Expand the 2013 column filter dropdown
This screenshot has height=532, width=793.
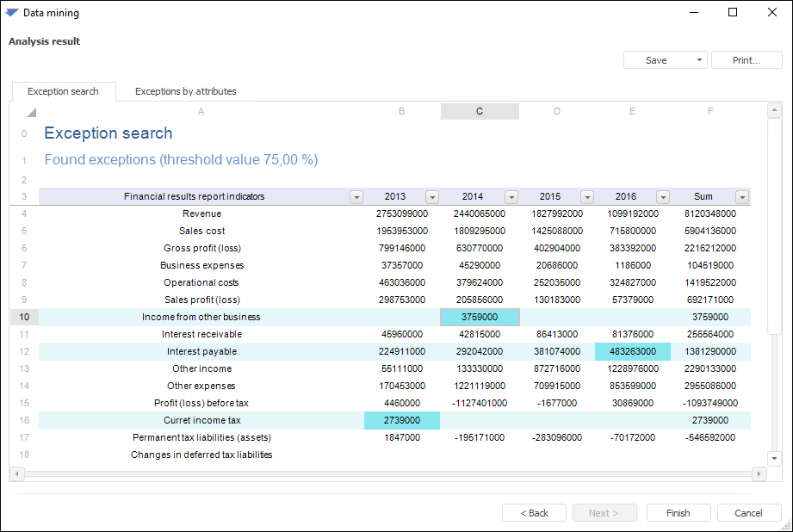(432, 197)
